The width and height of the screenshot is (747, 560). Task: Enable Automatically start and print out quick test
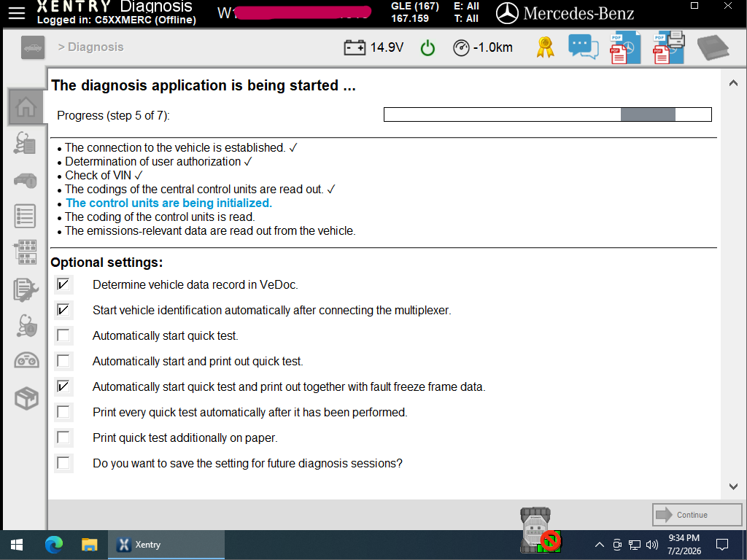(63, 362)
